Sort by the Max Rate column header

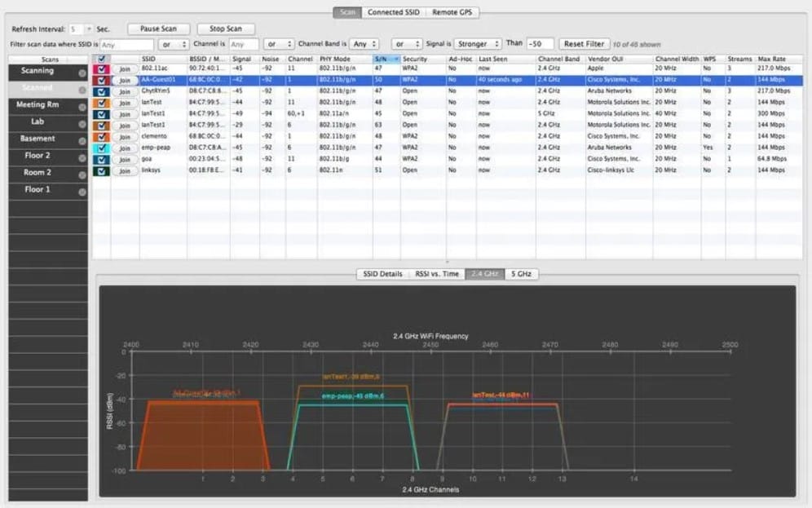779,59
